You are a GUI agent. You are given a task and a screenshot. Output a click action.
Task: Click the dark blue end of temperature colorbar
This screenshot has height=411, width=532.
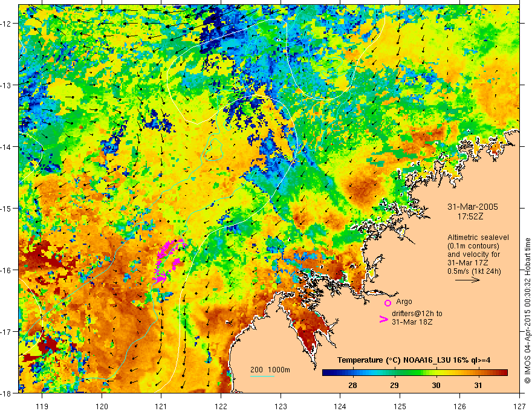326,373
